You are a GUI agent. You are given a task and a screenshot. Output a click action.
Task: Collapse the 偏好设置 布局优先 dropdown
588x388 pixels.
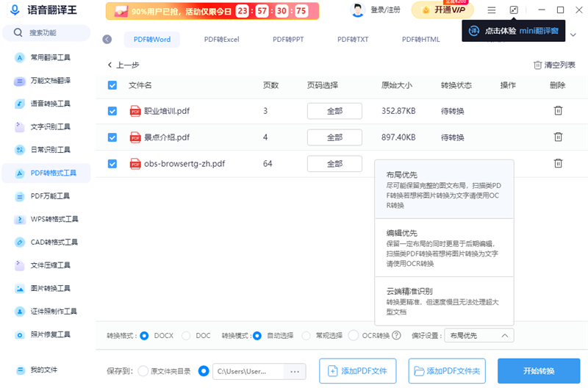click(x=480, y=336)
